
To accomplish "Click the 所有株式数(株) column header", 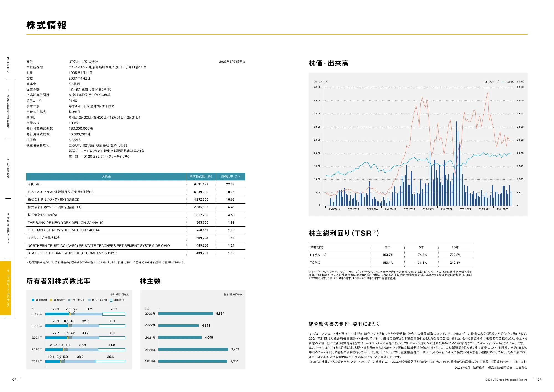I will 201,176.
